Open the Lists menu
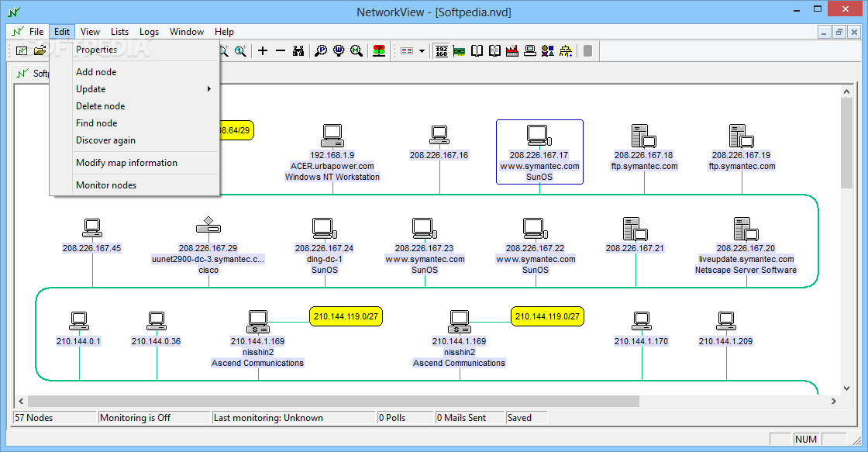This screenshot has height=452, width=868. (119, 32)
